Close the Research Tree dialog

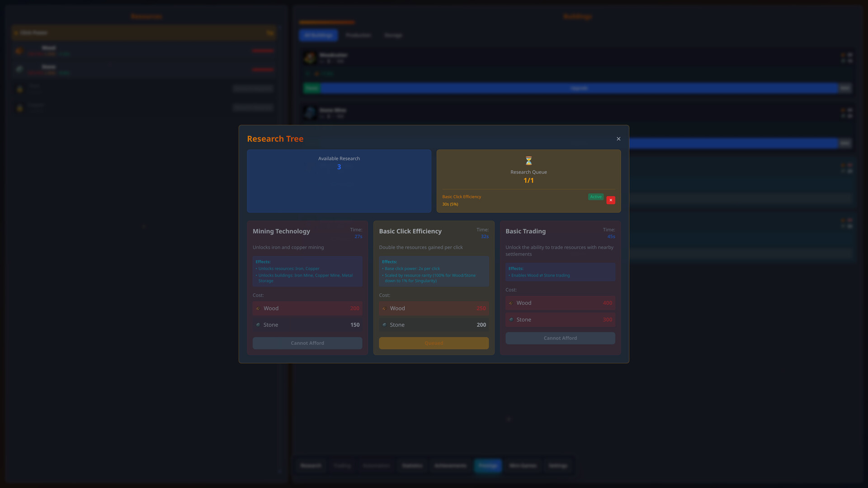(x=618, y=139)
